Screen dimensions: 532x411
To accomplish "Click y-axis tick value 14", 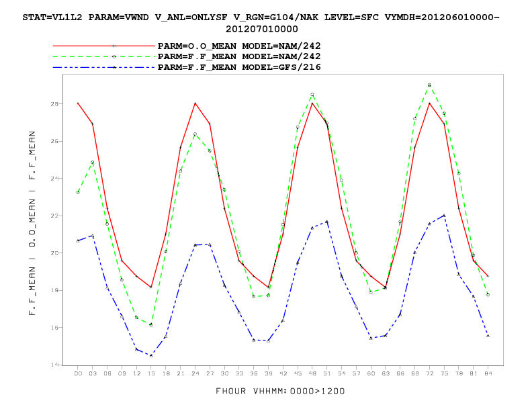I will click(54, 365).
